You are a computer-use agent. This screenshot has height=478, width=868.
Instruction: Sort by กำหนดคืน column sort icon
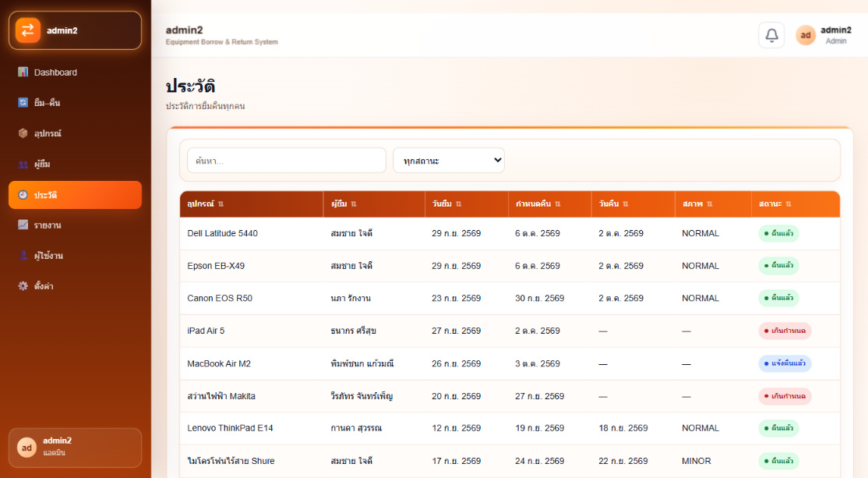[x=557, y=204]
